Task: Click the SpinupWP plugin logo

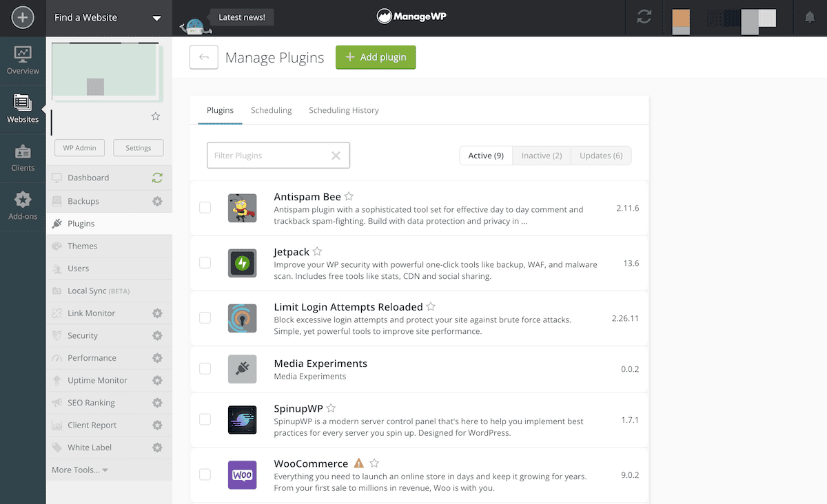Action: coord(242,419)
